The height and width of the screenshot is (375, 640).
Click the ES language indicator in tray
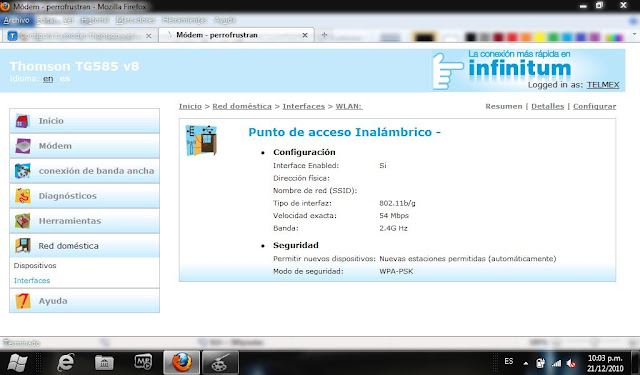click(509, 361)
